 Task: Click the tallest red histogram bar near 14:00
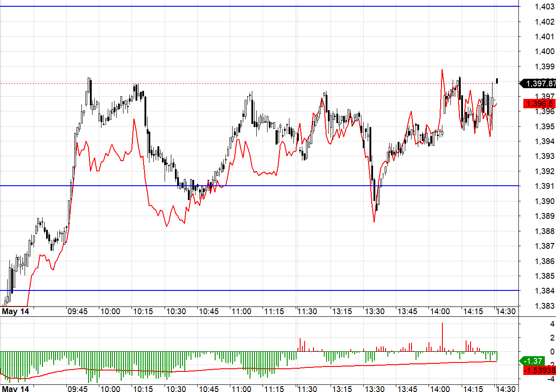[442, 337]
